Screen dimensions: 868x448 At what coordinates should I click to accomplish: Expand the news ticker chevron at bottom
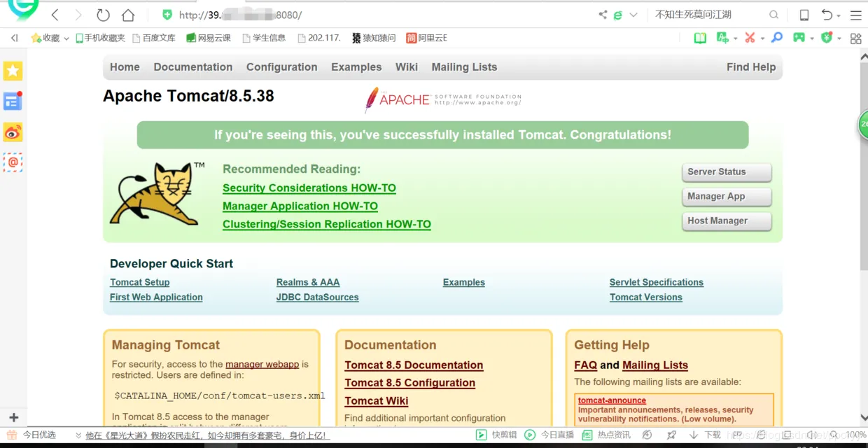click(x=78, y=435)
